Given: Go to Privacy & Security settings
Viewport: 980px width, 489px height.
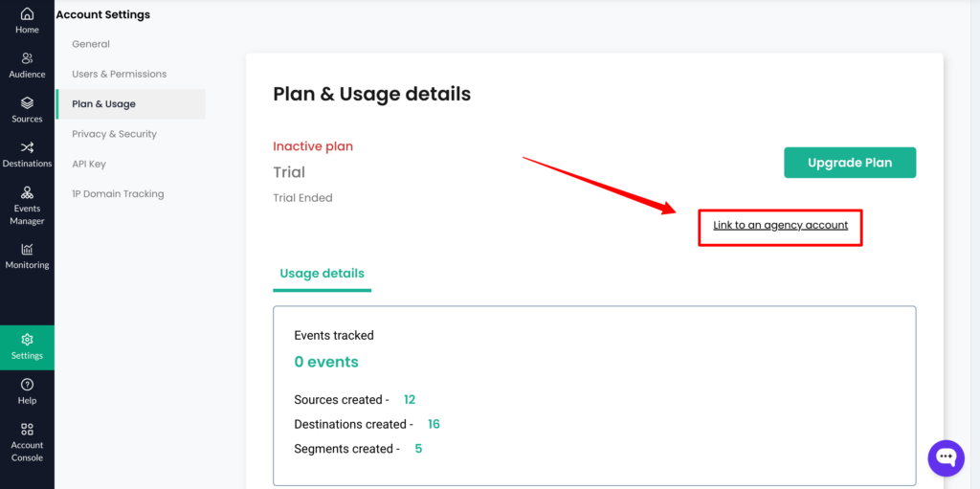Looking at the screenshot, I should coord(115,134).
